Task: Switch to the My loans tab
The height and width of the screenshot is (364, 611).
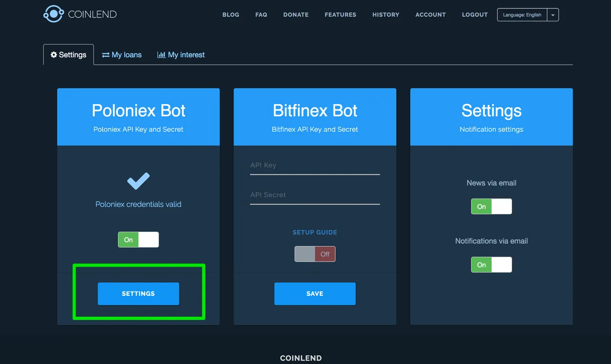Action: click(122, 55)
